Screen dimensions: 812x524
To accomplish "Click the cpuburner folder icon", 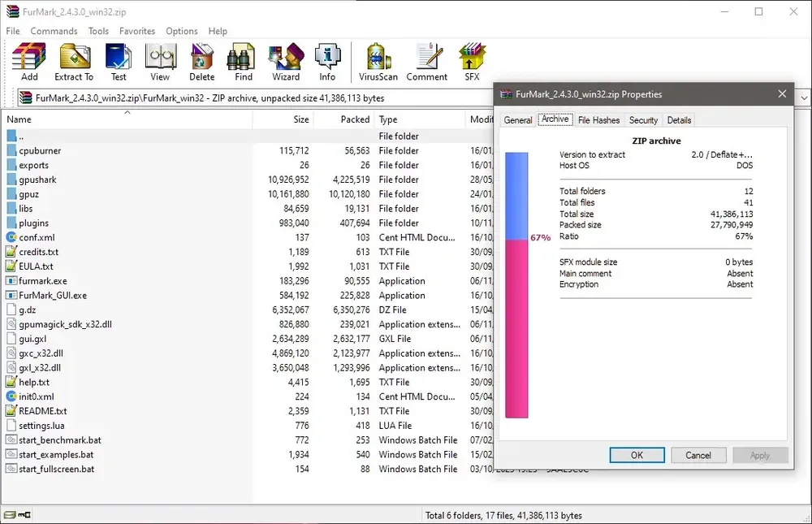I will pos(11,151).
